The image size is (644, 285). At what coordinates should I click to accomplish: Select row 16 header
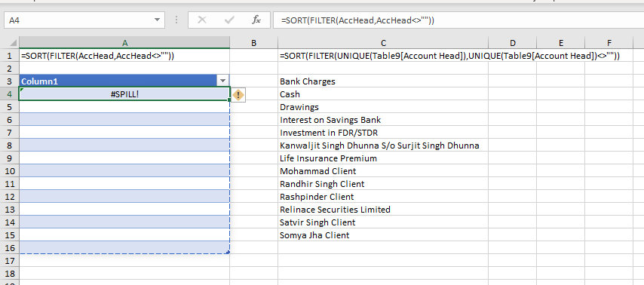pos(10,247)
